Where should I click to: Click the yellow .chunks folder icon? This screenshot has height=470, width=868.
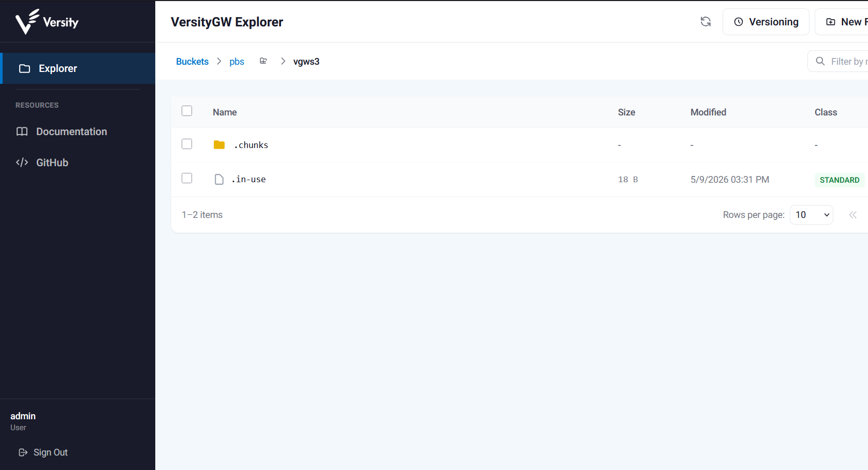click(219, 145)
